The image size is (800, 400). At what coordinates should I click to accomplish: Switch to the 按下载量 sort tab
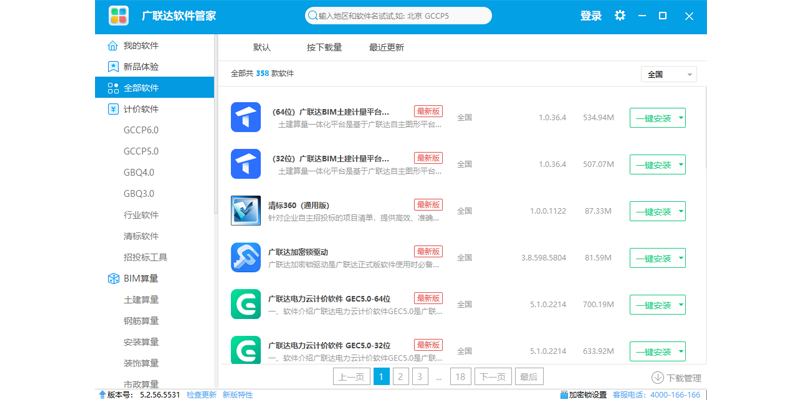click(x=324, y=47)
